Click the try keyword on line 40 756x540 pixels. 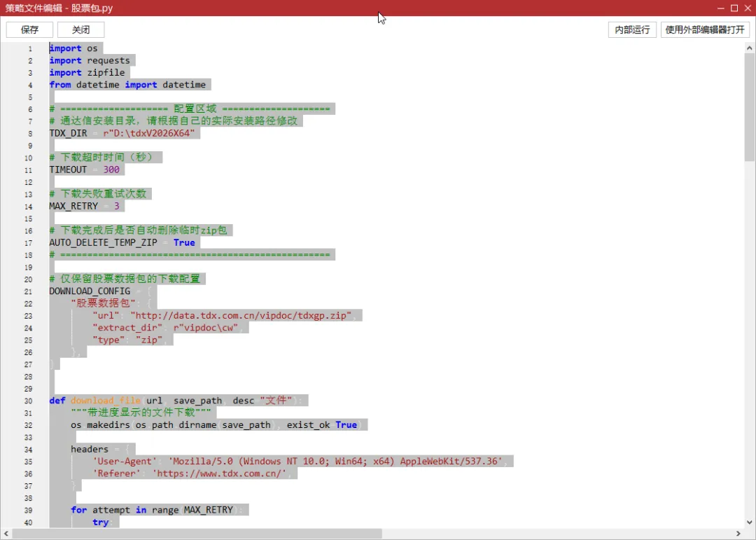tap(100, 522)
